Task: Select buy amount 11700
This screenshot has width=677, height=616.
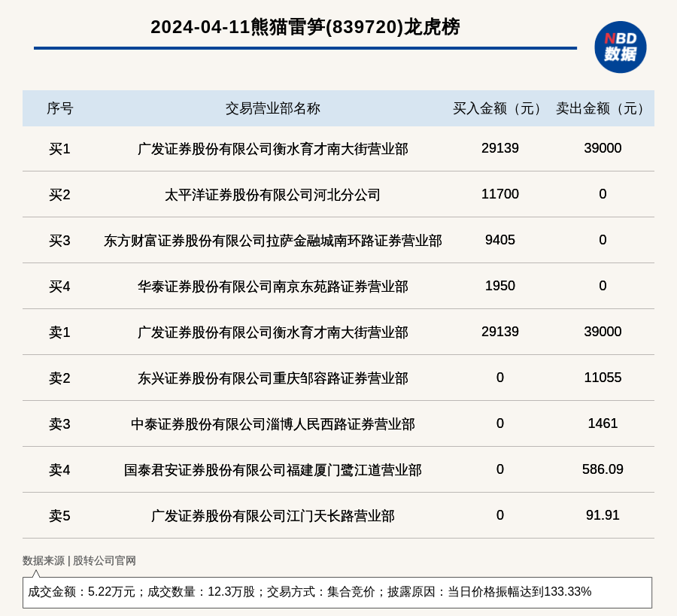Action: pyautogui.click(x=500, y=194)
